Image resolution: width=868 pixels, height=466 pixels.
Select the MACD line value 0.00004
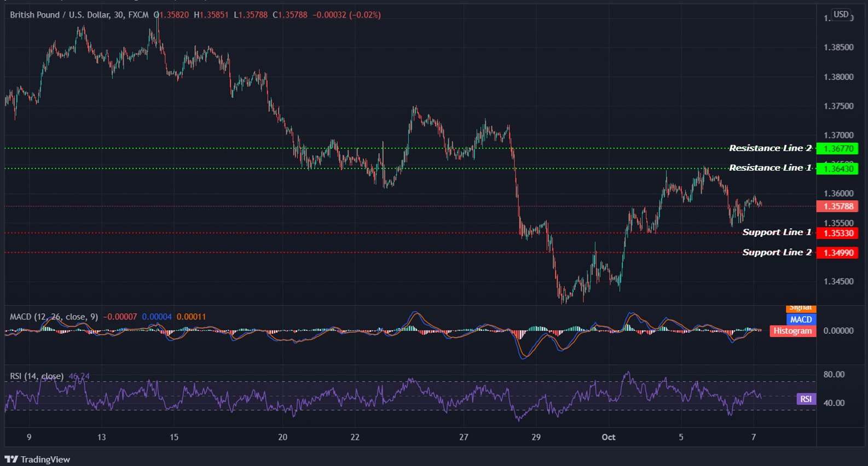point(157,317)
